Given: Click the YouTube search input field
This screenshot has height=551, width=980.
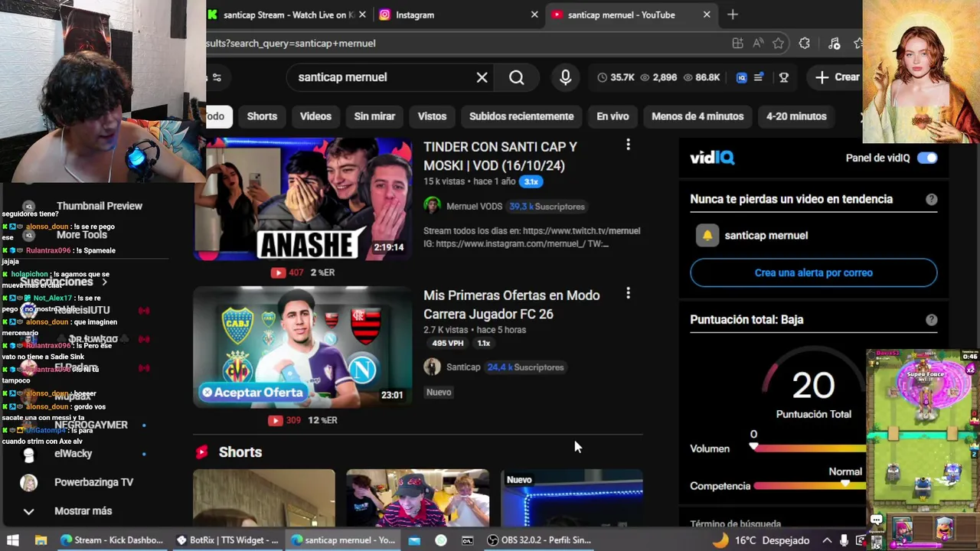Looking at the screenshot, I should pos(381,77).
